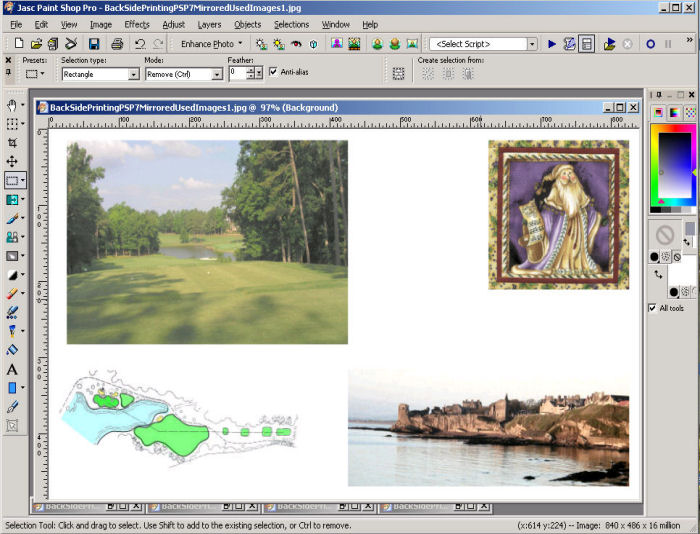Open the Mode dropdown showing Remove (Ctrl)
The image size is (700, 534).
pos(216,74)
